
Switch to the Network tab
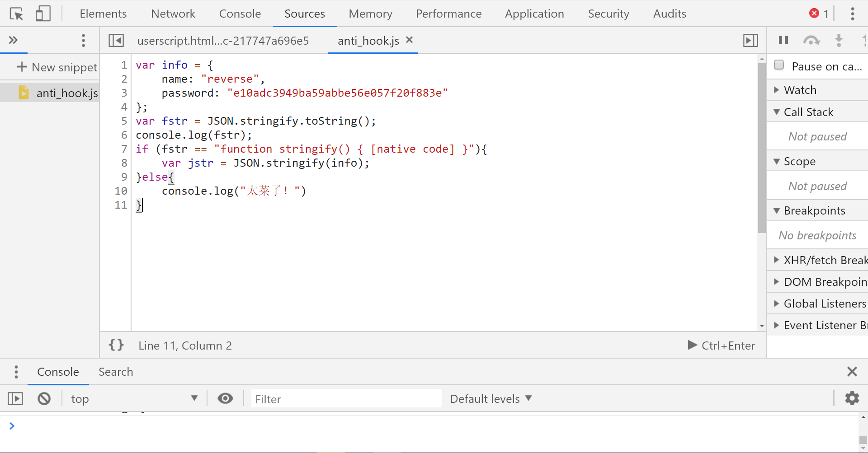(173, 14)
